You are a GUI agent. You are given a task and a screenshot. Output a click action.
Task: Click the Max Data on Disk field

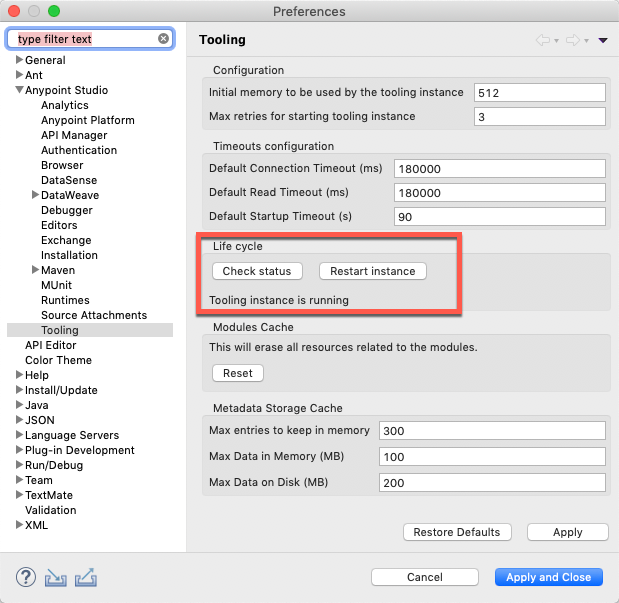point(492,483)
